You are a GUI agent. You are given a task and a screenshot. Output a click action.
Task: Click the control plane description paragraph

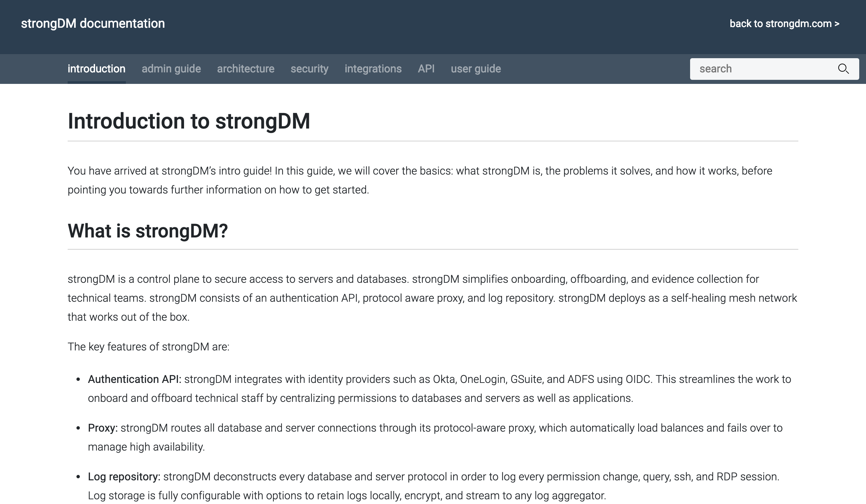432,298
